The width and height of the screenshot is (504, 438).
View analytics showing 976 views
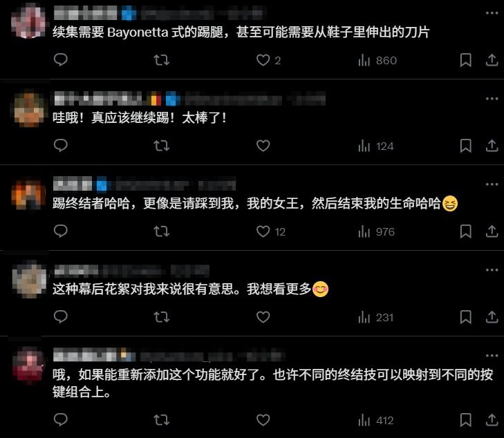(376, 231)
